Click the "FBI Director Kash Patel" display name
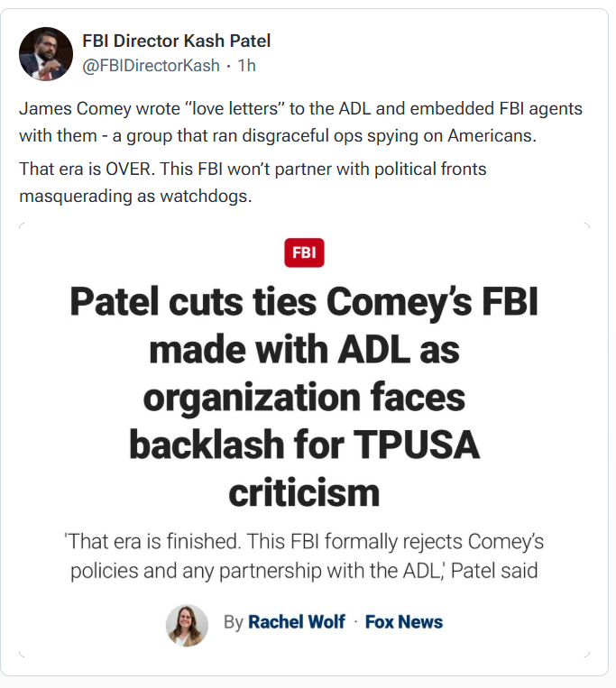 point(176,41)
